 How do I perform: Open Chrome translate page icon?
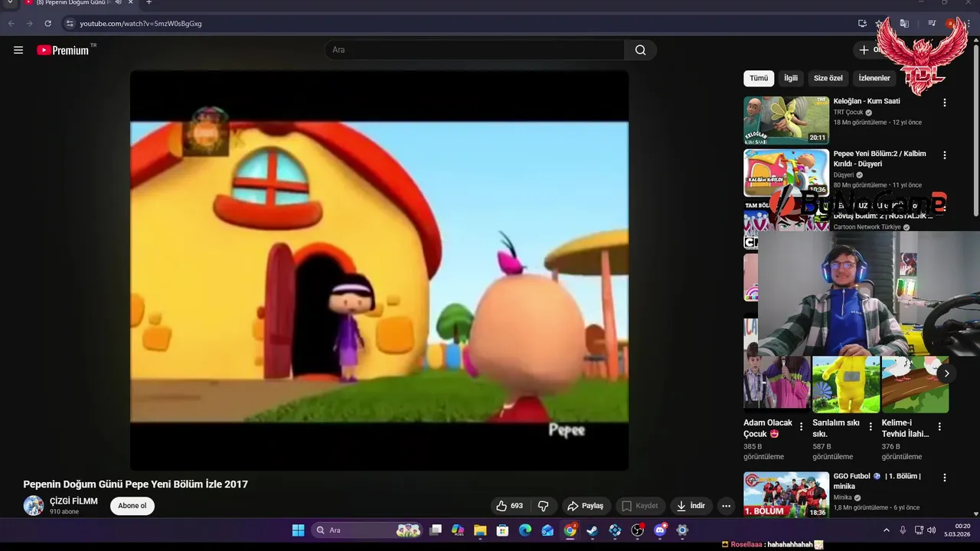coord(904,24)
